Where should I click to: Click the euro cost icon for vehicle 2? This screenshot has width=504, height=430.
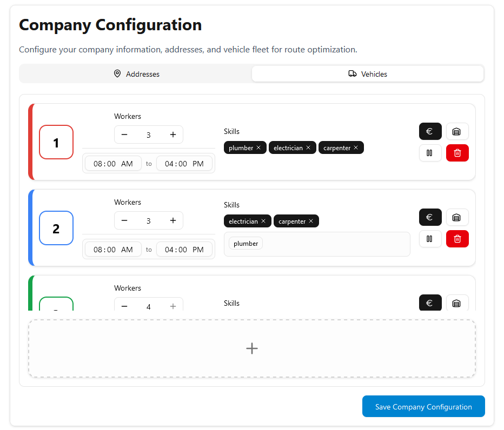click(430, 217)
